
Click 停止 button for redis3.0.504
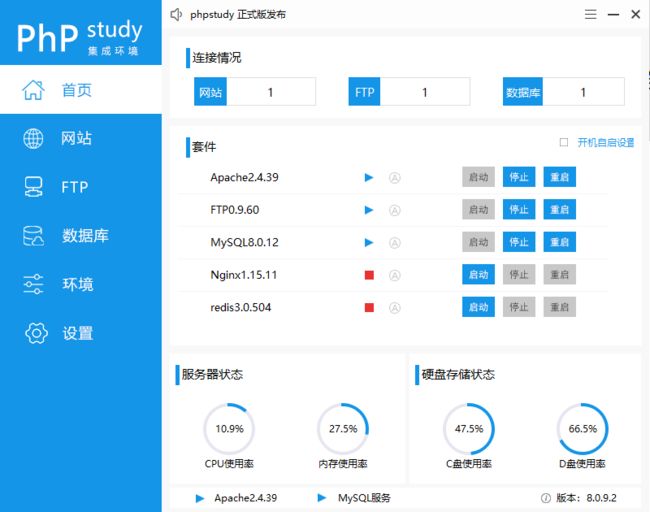point(519,307)
